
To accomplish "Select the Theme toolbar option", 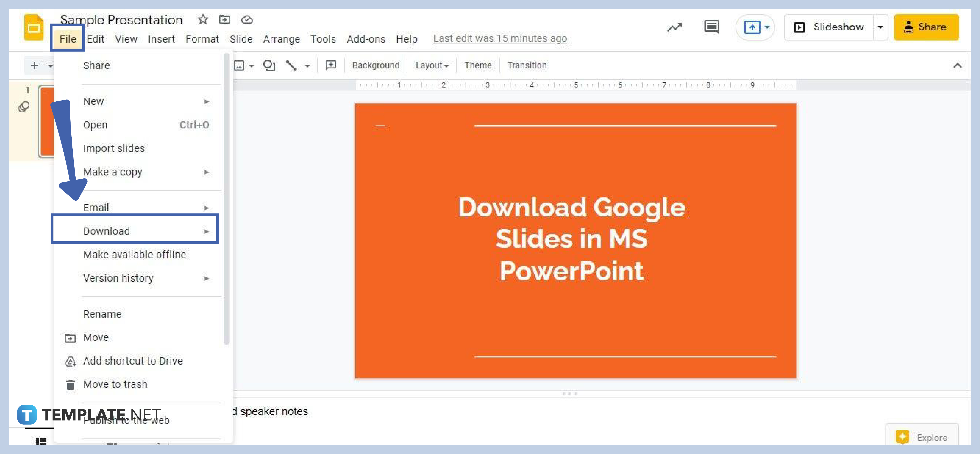I will tap(478, 65).
